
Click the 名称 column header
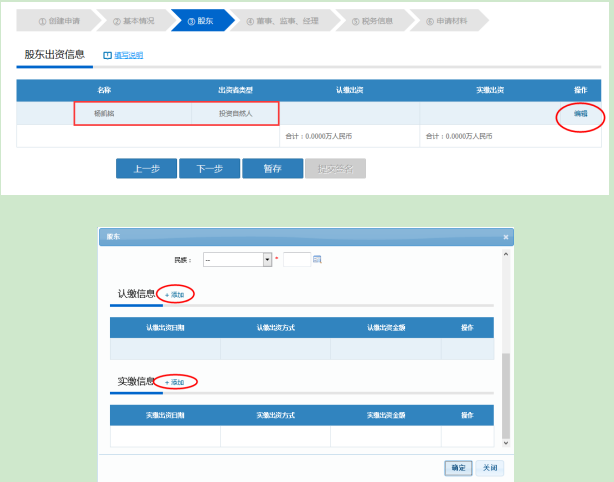[x=104, y=90]
